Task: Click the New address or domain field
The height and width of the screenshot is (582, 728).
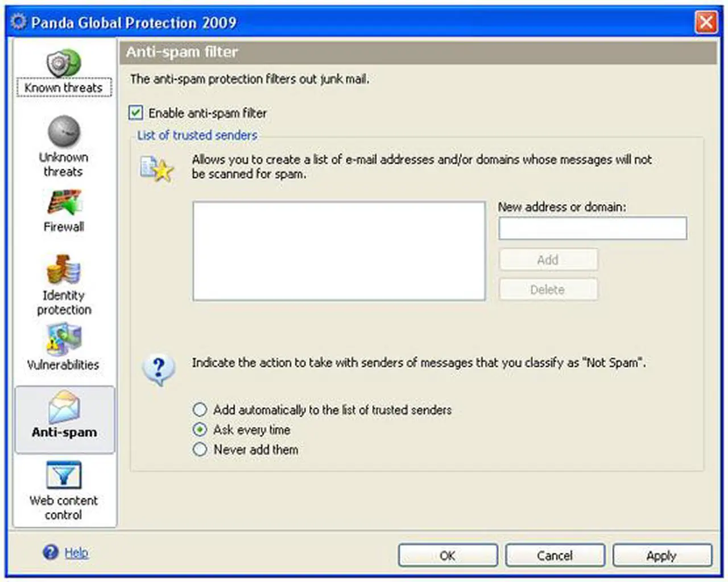Action: click(x=593, y=228)
